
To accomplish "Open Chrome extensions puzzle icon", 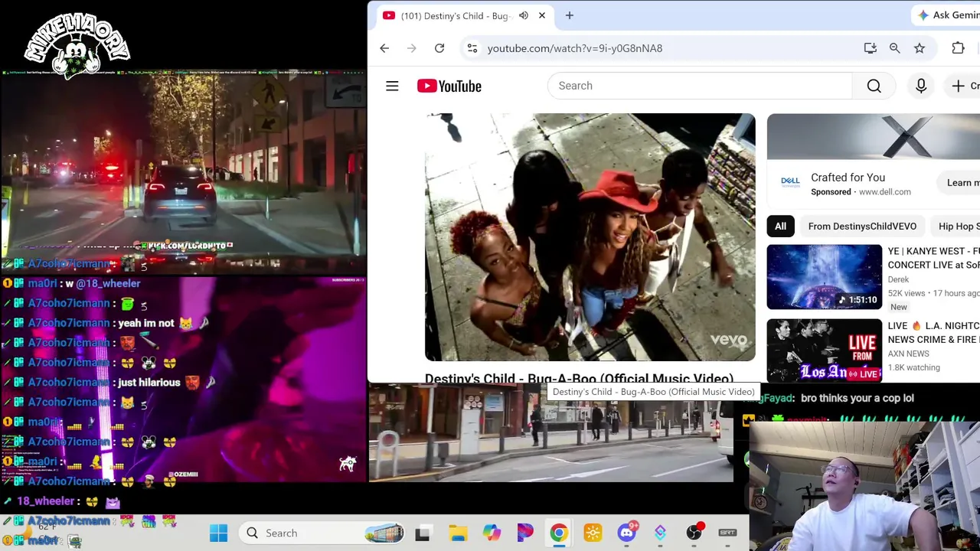I will click(959, 48).
